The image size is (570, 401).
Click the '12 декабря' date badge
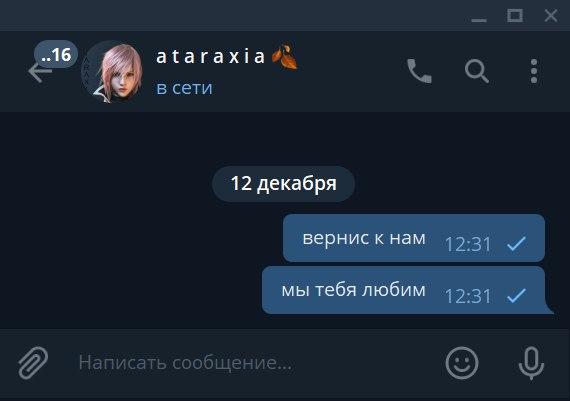tap(283, 184)
